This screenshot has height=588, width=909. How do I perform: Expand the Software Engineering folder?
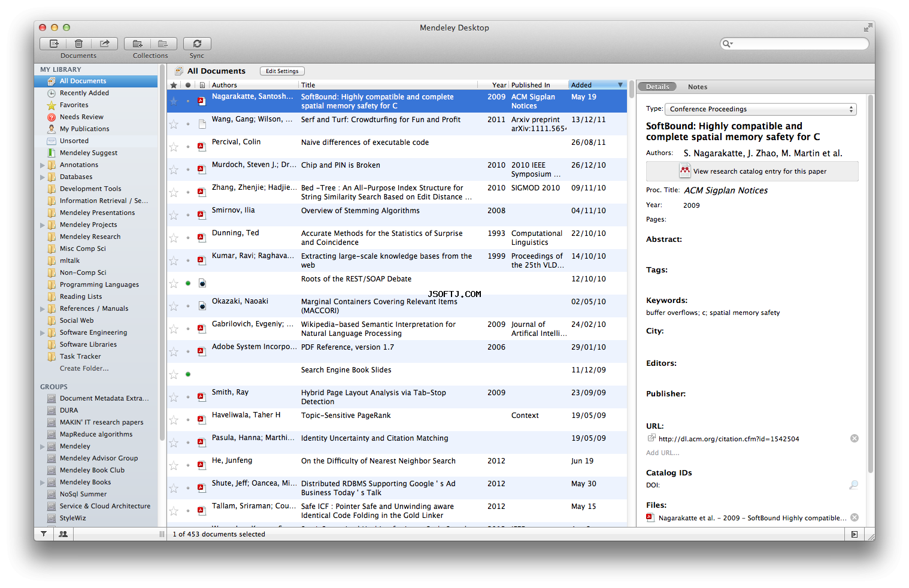pos(43,332)
